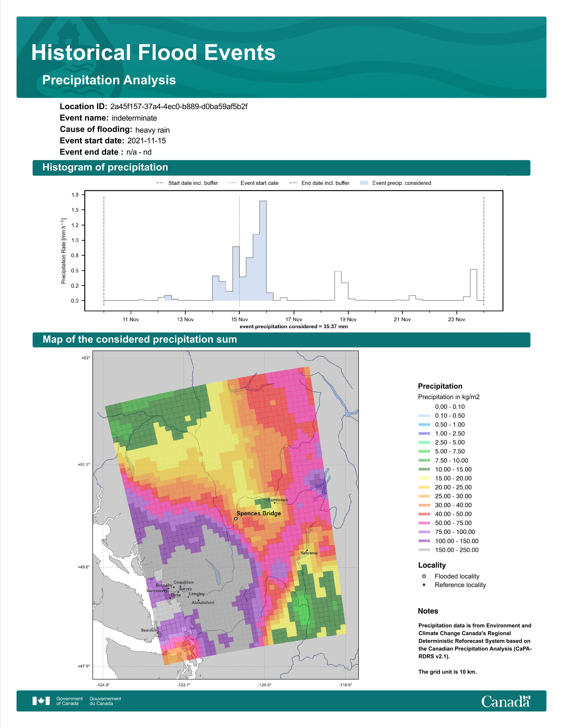Click the Langley map label

(x=197, y=594)
